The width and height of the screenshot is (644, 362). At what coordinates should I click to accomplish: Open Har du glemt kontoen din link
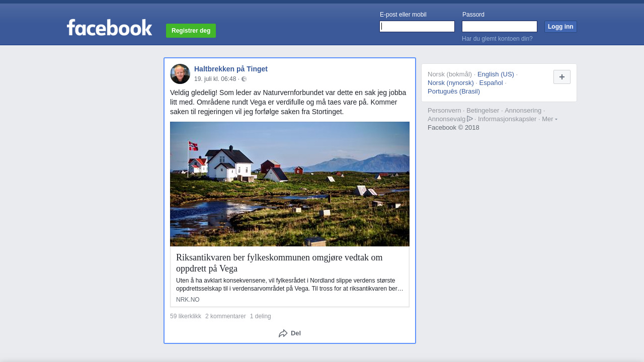coord(497,39)
